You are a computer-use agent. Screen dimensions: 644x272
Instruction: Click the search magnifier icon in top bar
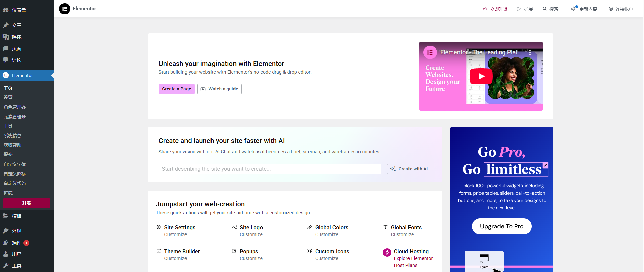pyautogui.click(x=545, y=9)
